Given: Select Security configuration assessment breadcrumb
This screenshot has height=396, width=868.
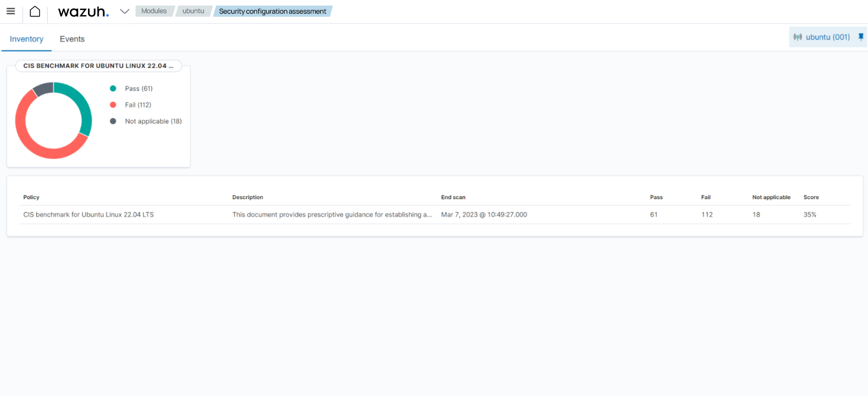Looking at the screenshot, I should (x=273, y=11).
